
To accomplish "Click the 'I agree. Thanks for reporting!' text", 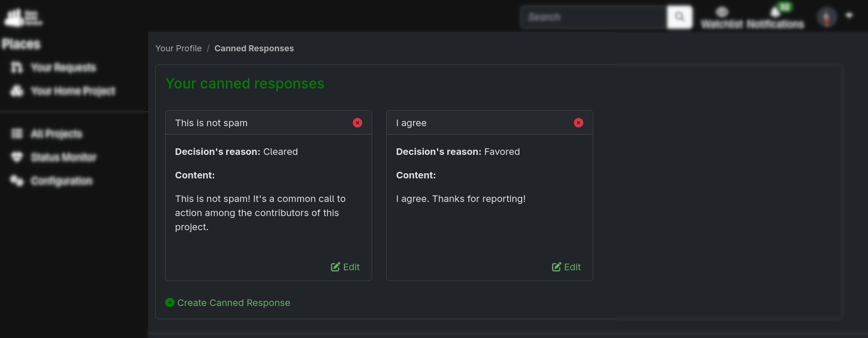I will pos(461,199).
